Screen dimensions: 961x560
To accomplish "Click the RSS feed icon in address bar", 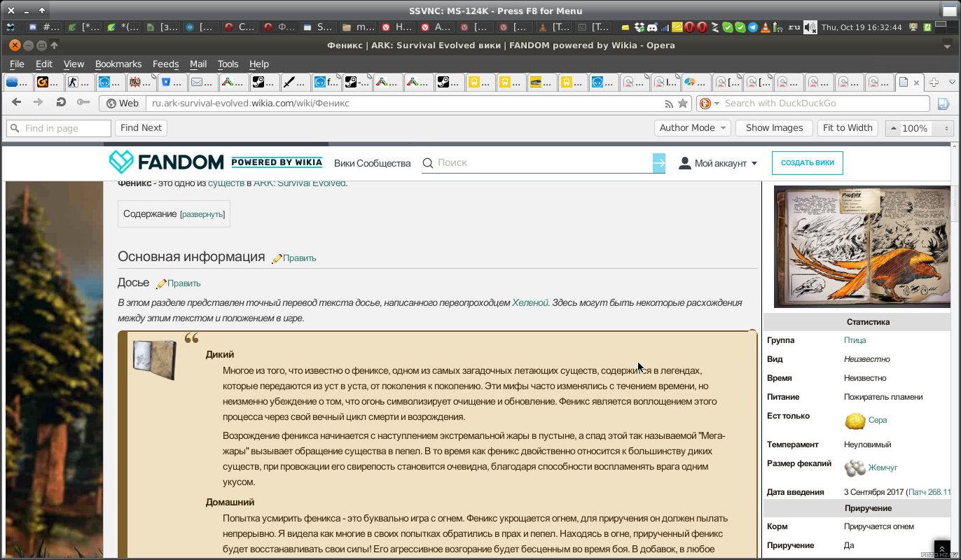I will click(x=670, y=104).
